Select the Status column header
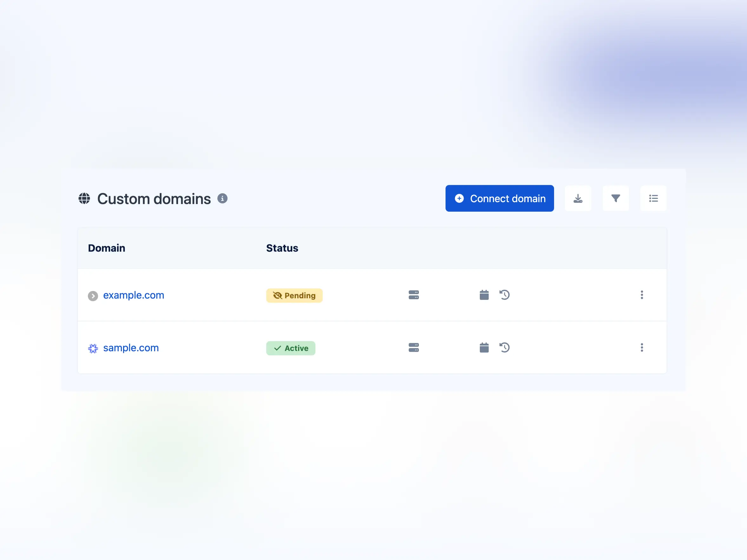This screenshot has width=747, height=560. point(282,248)
